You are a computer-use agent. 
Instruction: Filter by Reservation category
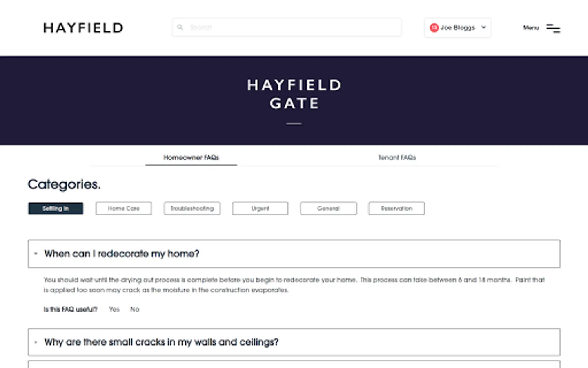point(396,209)
